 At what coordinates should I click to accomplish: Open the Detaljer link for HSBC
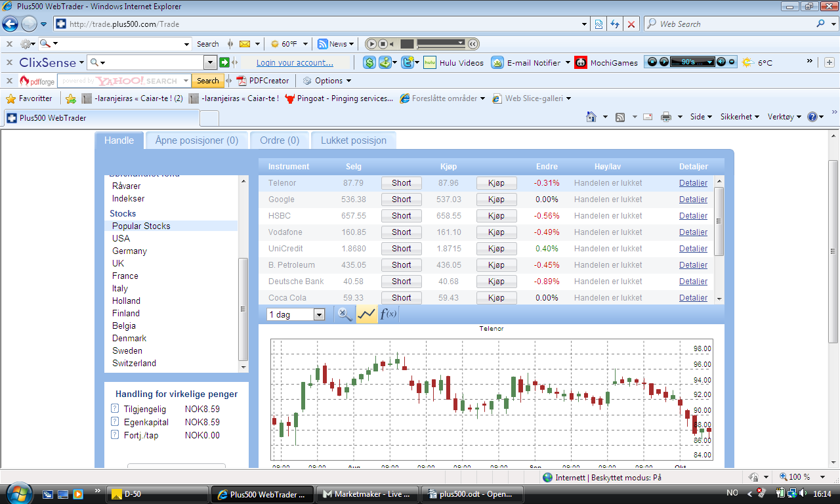coord(693,216)
